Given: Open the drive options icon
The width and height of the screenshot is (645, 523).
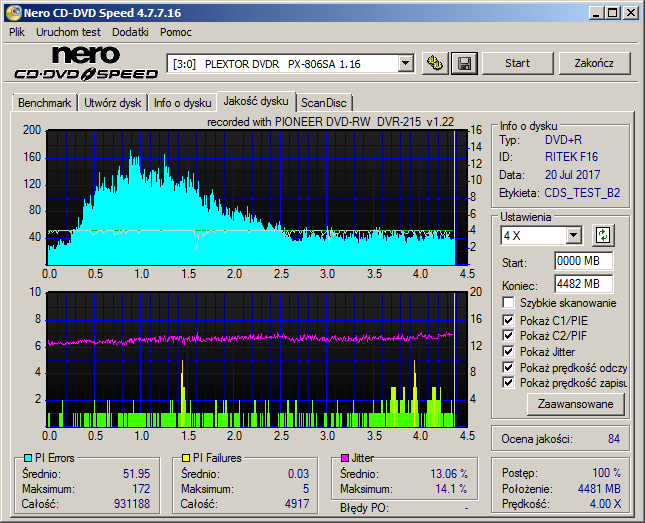Looking at the screenshot, I should coord(435,63).
